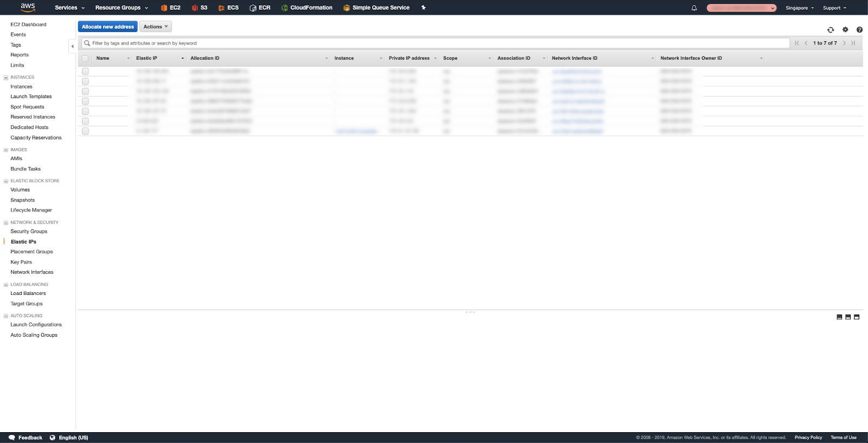Click the filter by tags search field

point(436,43)
